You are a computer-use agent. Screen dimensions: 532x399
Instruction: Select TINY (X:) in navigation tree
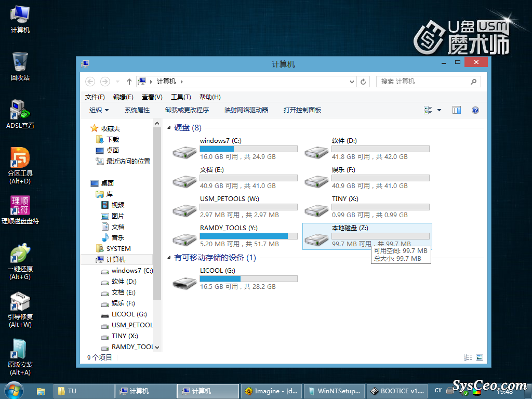click(x=119, y=336)
